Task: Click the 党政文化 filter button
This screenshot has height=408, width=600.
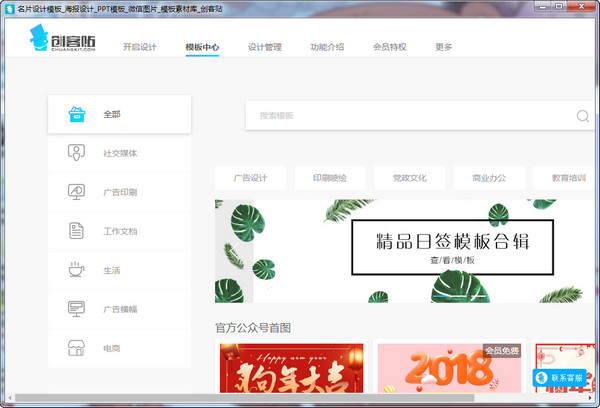Action: pos(409,178)
